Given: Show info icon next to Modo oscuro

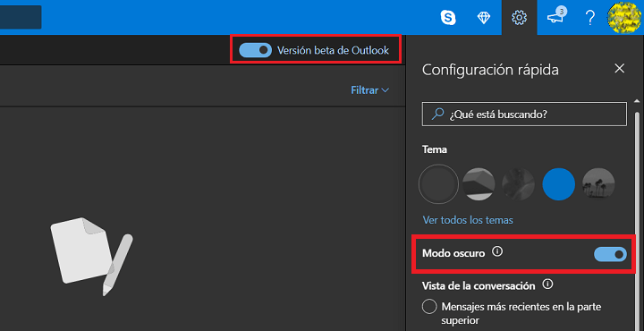Looking at the screenshot, I should pos(497,251).
